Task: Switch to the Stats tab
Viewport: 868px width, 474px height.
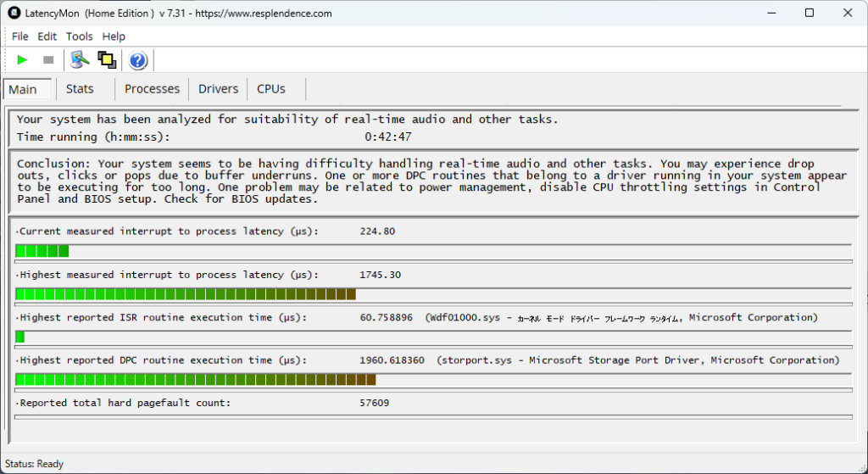Action: (80, 89)
